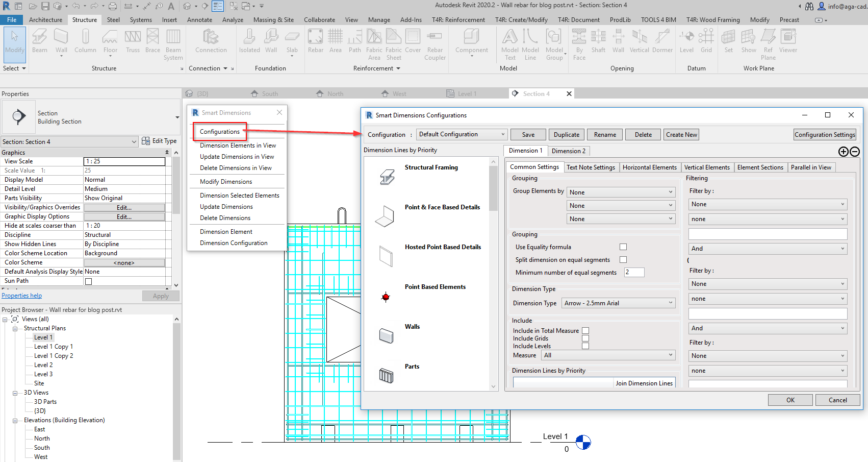The width and height of the screenshot is (868, 462).
Task: Switch to the Dimension 2 tab
Action: click(568, 151)
